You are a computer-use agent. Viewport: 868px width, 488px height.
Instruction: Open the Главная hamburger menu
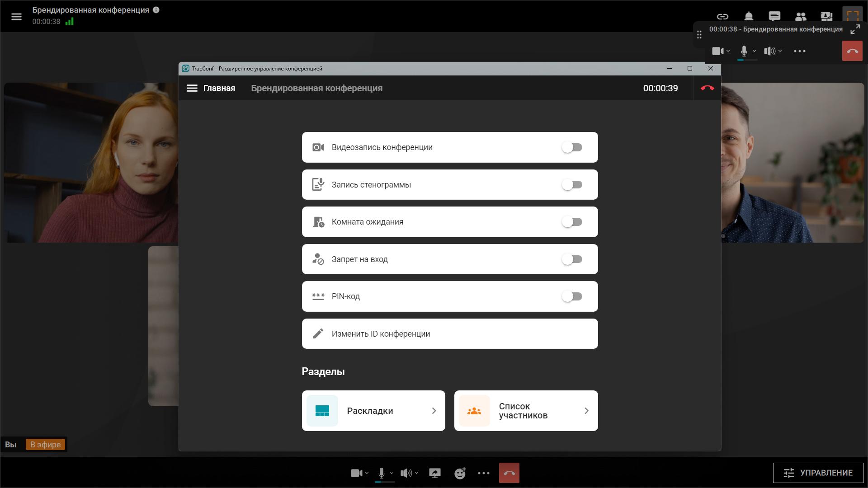click(x=192, y=88)
